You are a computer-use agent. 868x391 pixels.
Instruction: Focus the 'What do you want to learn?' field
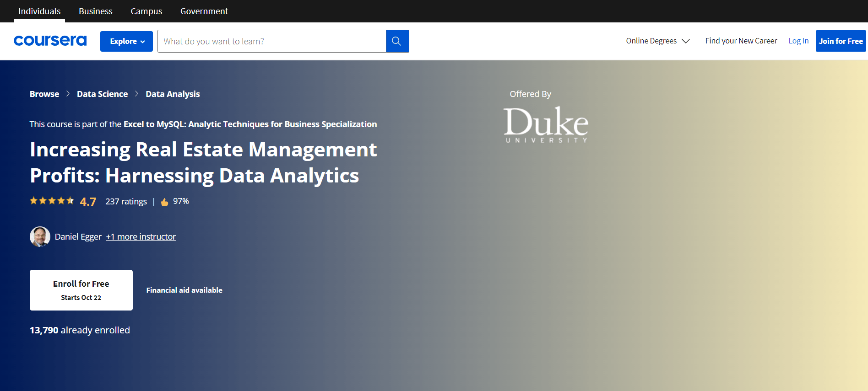point(271,41)
